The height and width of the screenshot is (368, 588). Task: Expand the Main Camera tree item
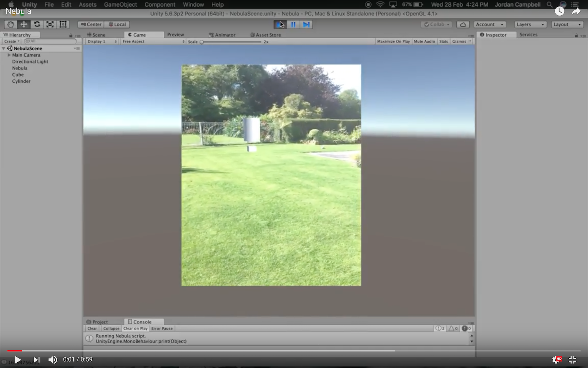tap(9, 55)
